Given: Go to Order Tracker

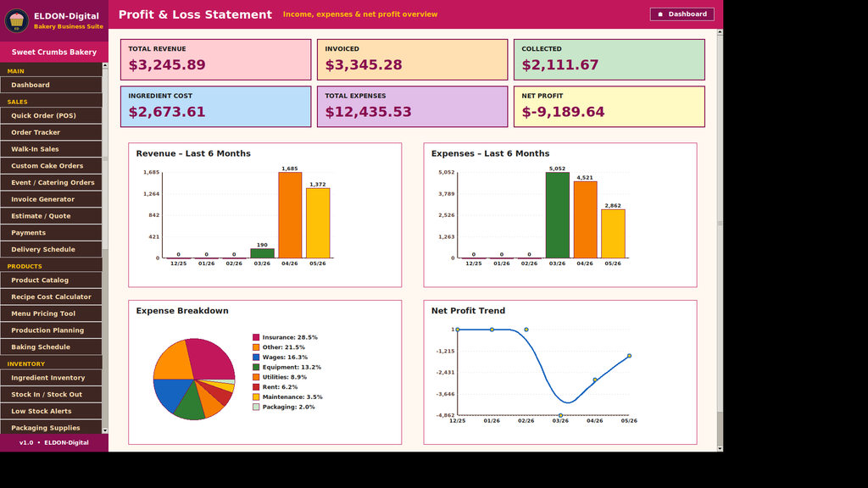Looking at the screenshot, I should pyautogui.click(x=51, y=132).
